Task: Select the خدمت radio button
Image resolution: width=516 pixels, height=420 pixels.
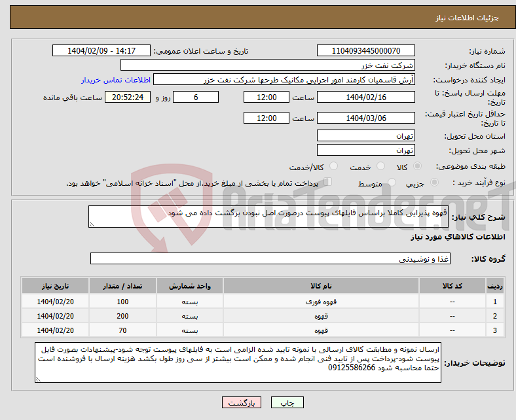Action: point(380,166)
